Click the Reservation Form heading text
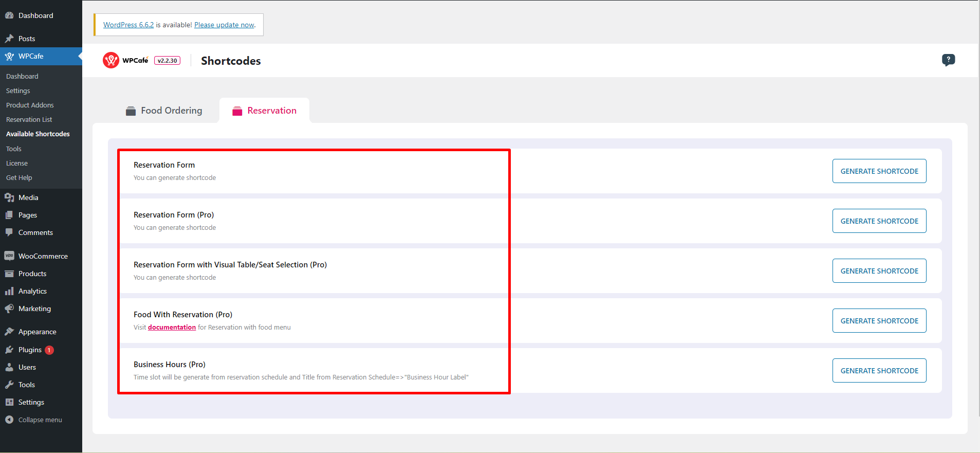The width and height of the screenshot is (980, 453). click(164, 165)
